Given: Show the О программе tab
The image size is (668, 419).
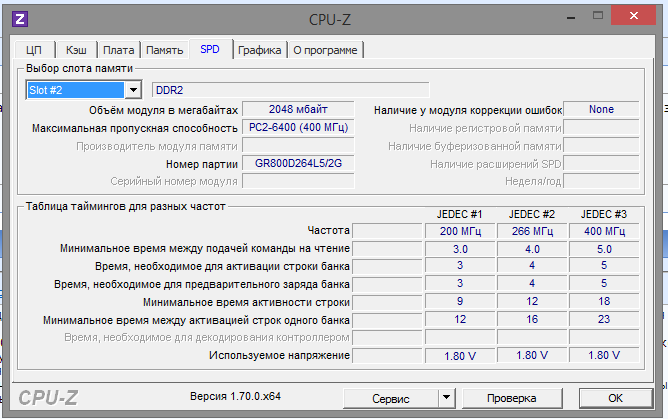Looking at the screenshot, I should (x=325, y=49).
